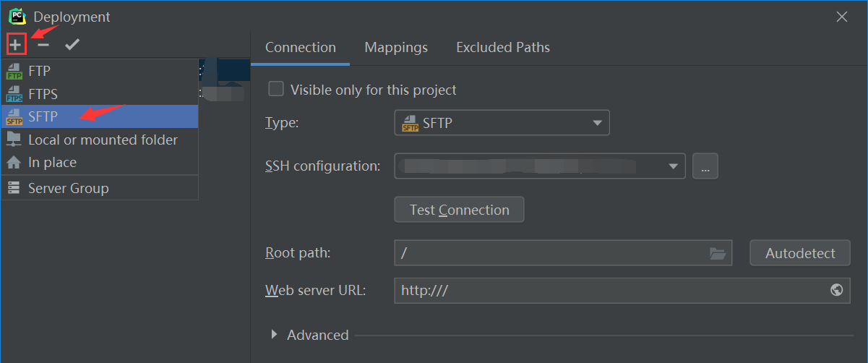The image size is (868, 363).
Task: Click the minus Remove server icon
Action: pos(43,44)
